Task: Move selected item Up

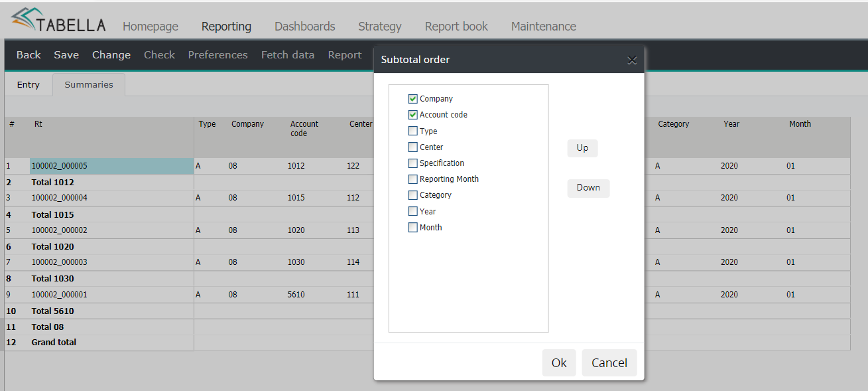Action: pyautogui.click(x=582, y=148)
